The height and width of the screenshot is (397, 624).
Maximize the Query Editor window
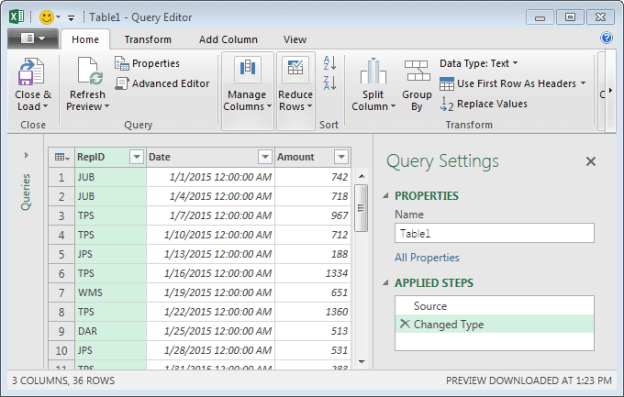tap(570, 17)
